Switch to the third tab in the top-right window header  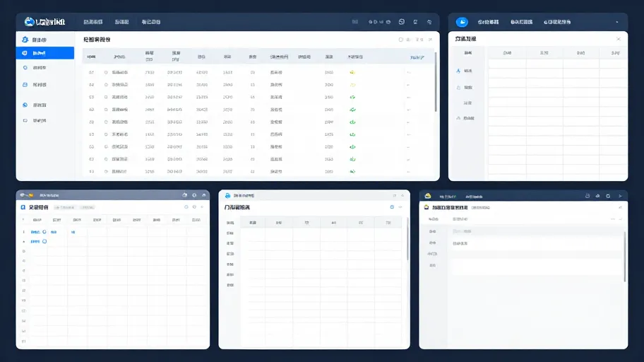point(557,22)
